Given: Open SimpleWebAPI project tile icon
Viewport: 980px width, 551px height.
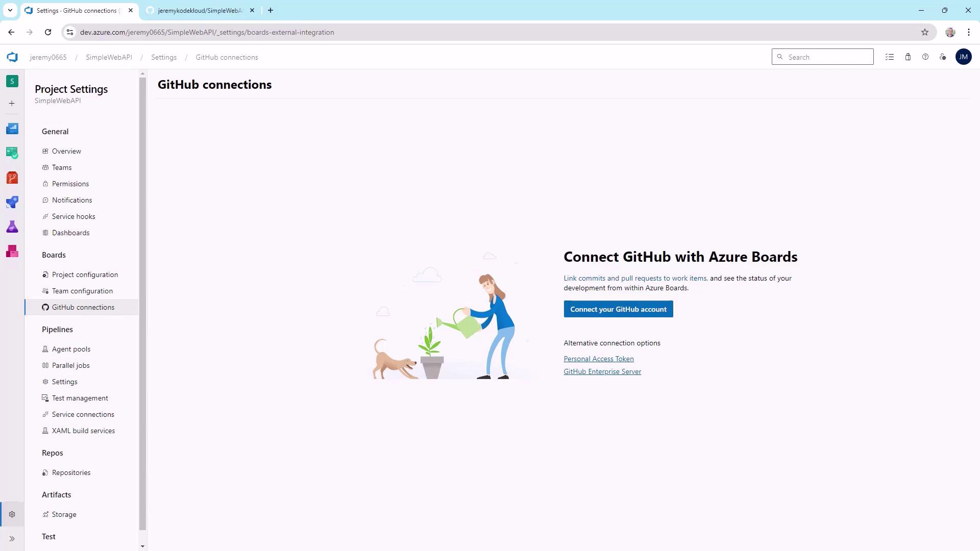Looking at the screenshot, I should point(12,81).
